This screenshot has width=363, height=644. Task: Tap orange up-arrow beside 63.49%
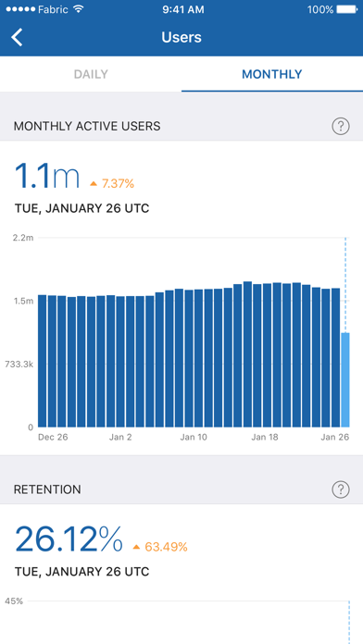coord(136,547)
